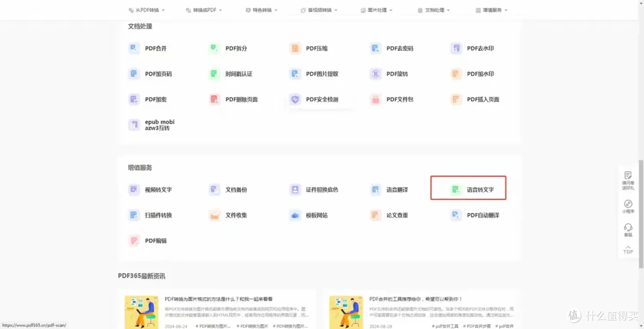Open the PDF加密 tool icon
Image resolution: width=644 pixels, height=329 pixels.
134,100
